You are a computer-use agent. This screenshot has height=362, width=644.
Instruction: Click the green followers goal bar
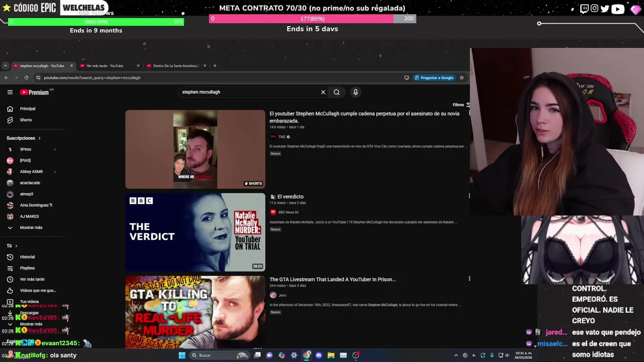pyautogui.click(x=96, y=22)
